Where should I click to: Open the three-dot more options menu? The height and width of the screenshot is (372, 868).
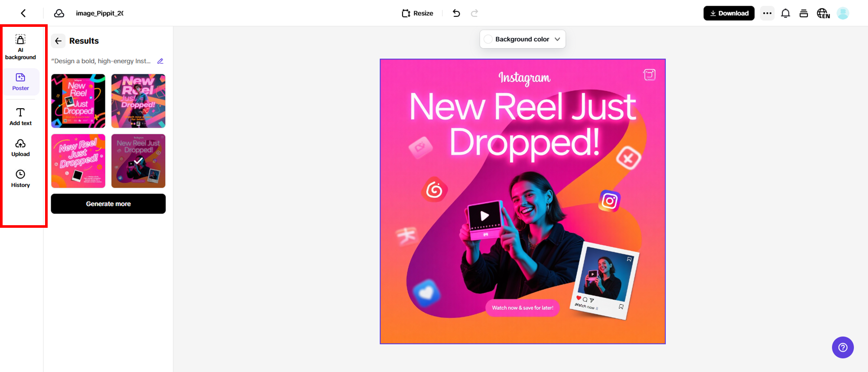[767, 13]
